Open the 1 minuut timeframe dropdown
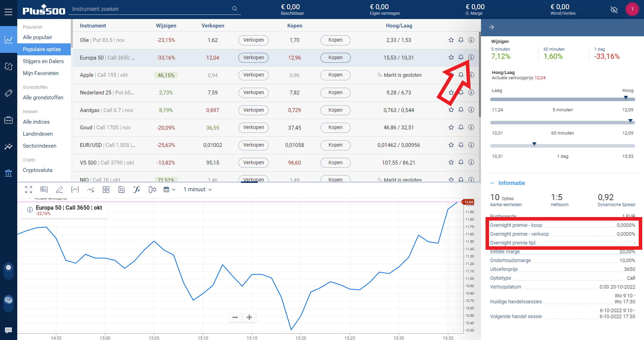 [198, 190]
